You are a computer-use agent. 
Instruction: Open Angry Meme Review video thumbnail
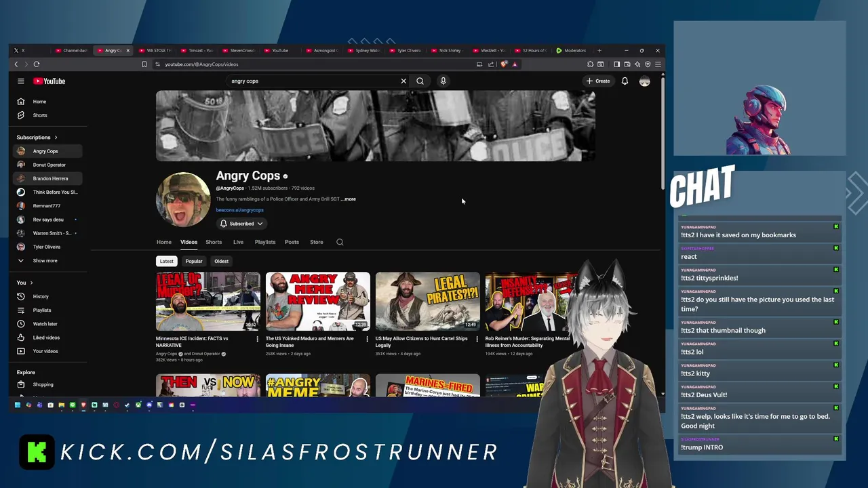(318, 302)
